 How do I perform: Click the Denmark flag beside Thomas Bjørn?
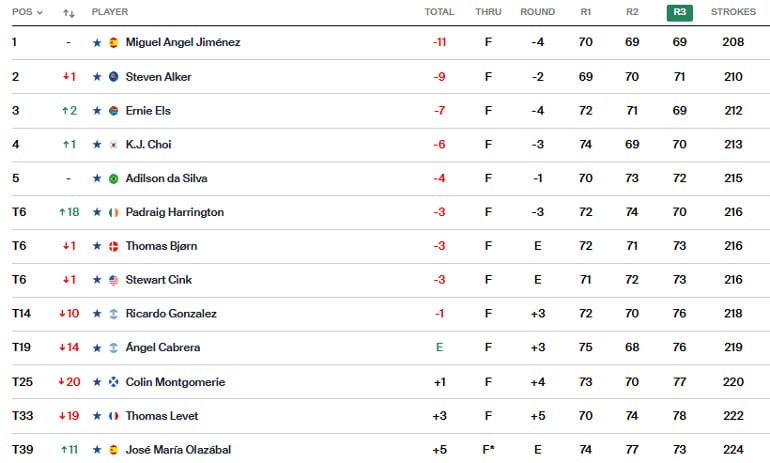coord(113,246)
